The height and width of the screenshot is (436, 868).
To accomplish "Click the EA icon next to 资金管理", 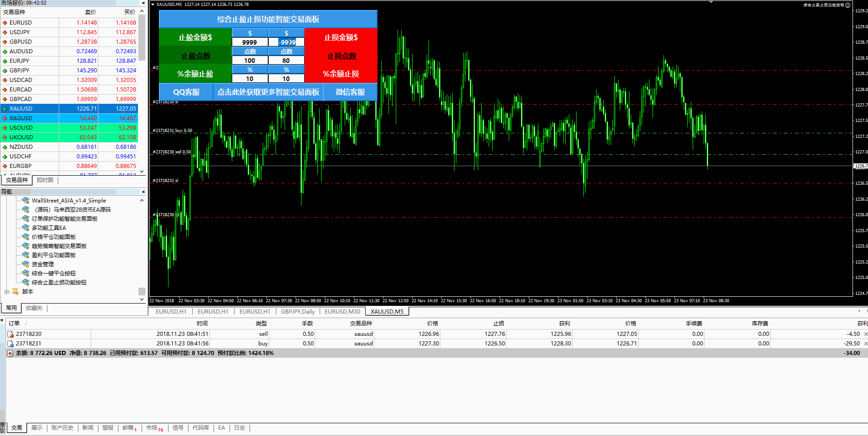I will [x=26, y=264].
